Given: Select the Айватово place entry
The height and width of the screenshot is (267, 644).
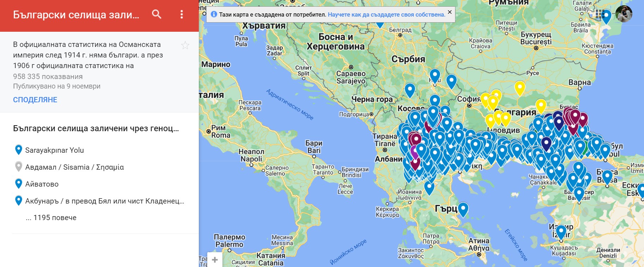Looking at the screenshot, I should coord(42,184).
